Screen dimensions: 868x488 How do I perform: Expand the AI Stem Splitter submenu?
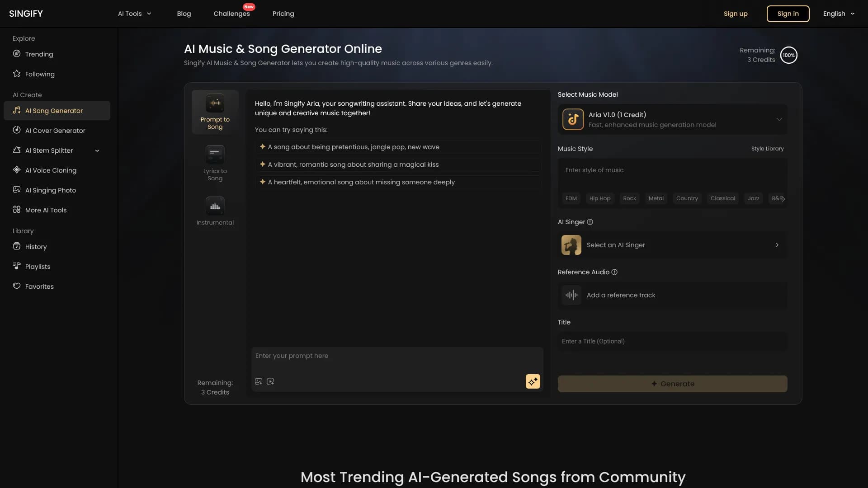pos(97,150)
